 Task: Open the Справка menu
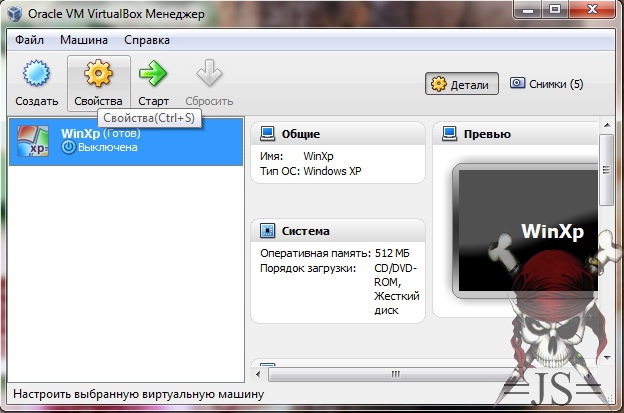coord(147,40)
